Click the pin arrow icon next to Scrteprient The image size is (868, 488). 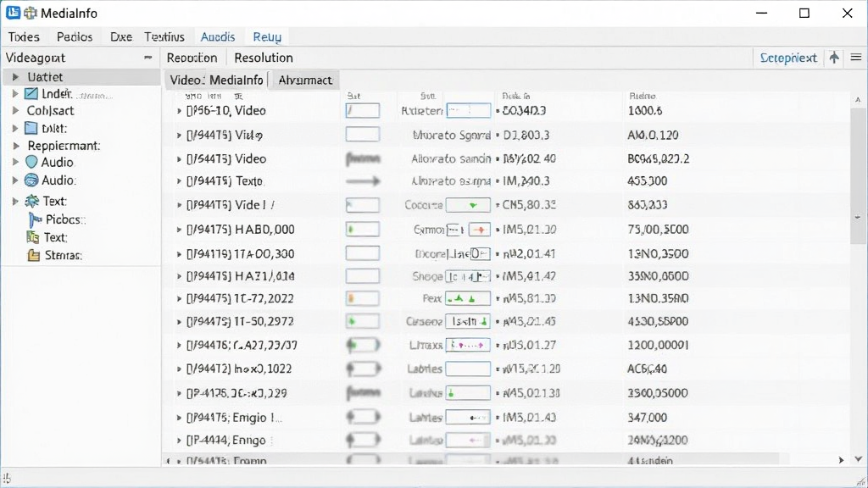click(x=834, y=58)
